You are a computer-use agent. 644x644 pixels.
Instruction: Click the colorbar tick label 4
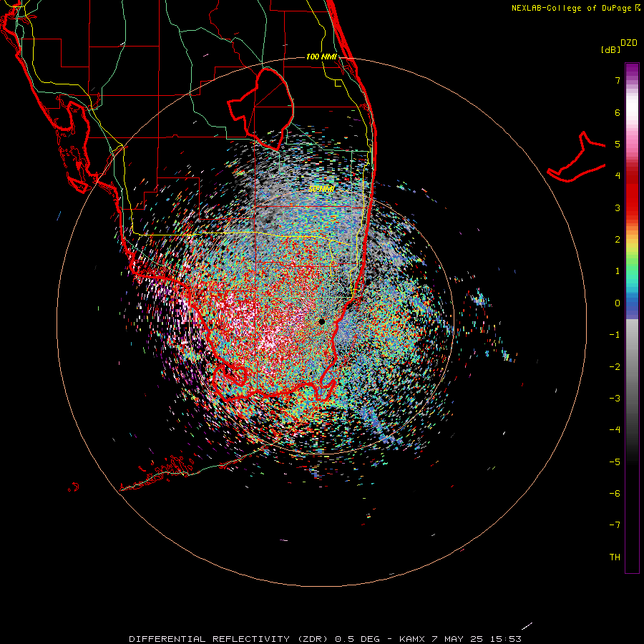[x=618, y=176]
